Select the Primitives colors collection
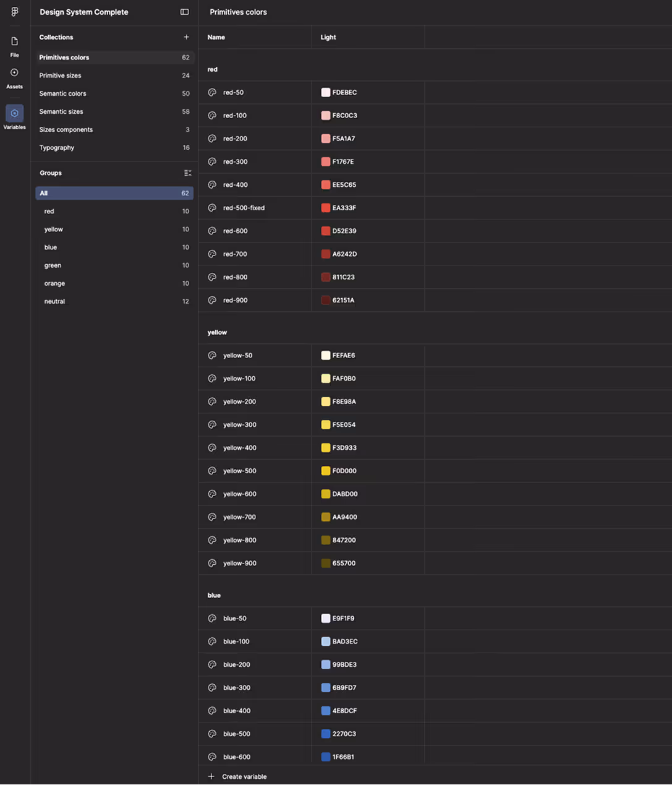Image resolution: width=672 pixels, height=785 pixels. tap(114, 58)
